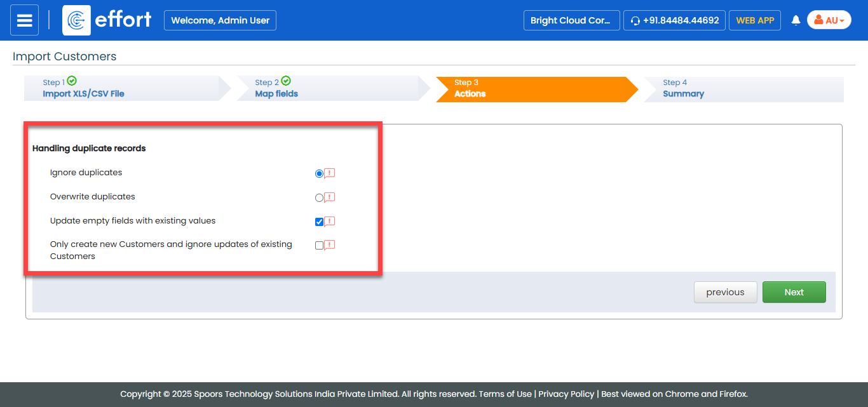
Task: Open the Privacy Policy footer link
Action: coord(566,394)
